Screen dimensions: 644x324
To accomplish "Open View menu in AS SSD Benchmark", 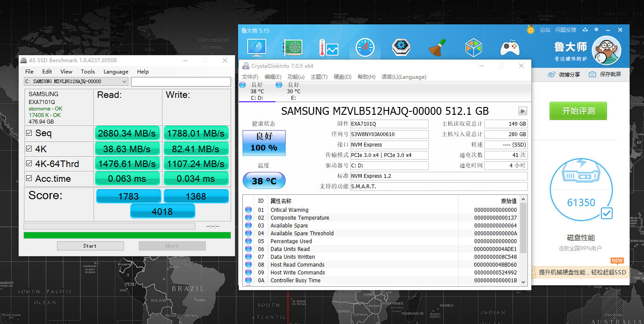I will pyautogui.click(x=66, y=72).
